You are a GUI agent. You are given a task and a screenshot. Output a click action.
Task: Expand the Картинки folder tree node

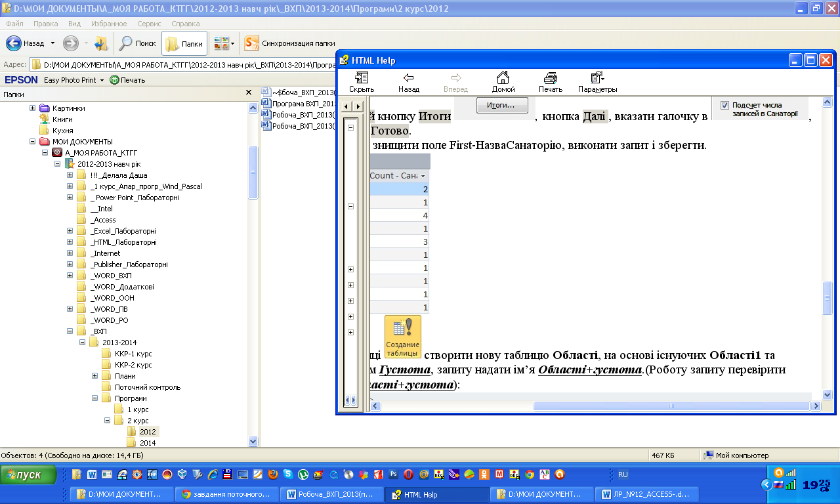click(x=33, y=108)
